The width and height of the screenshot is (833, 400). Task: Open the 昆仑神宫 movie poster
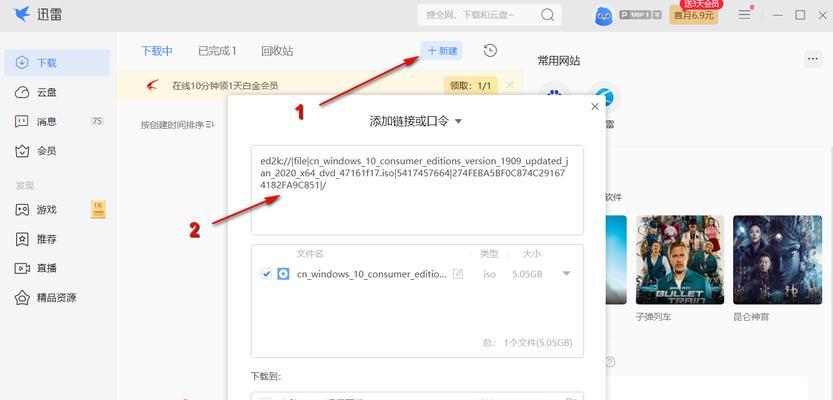(x=777, y=260)
